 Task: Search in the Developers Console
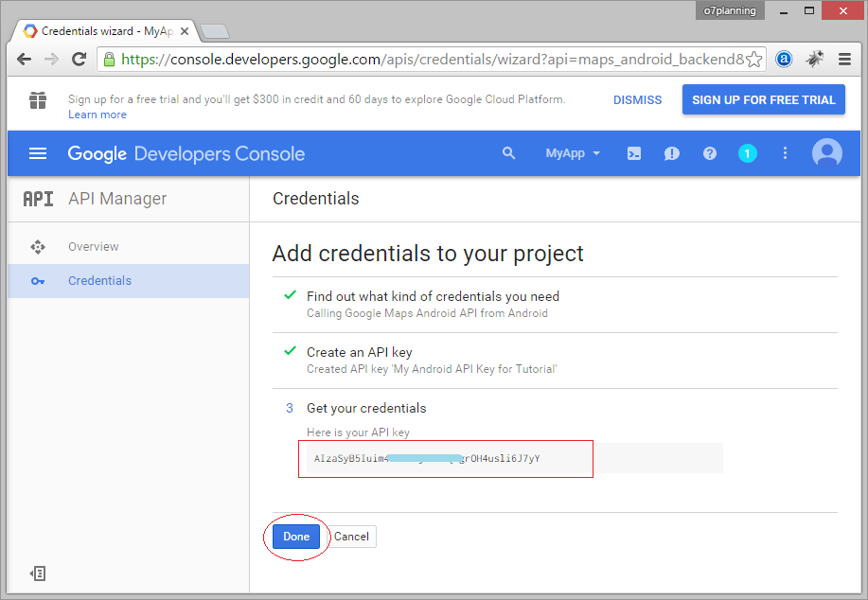coord(508,153)
